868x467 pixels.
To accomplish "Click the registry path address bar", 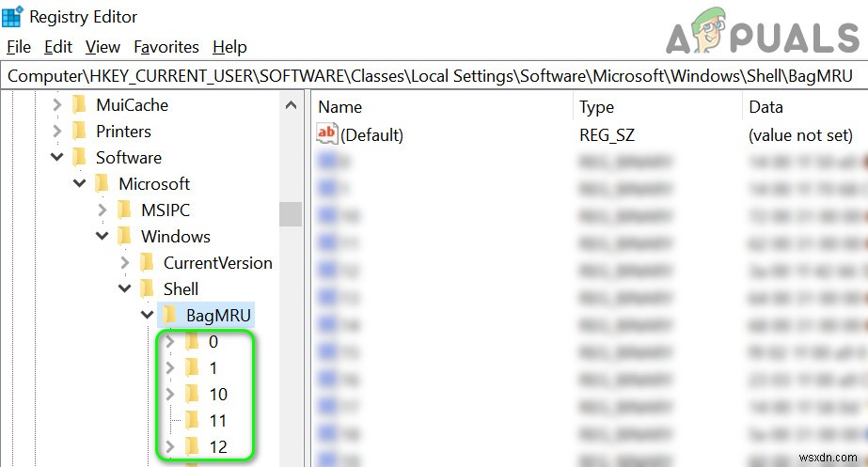I will point(434,76).
